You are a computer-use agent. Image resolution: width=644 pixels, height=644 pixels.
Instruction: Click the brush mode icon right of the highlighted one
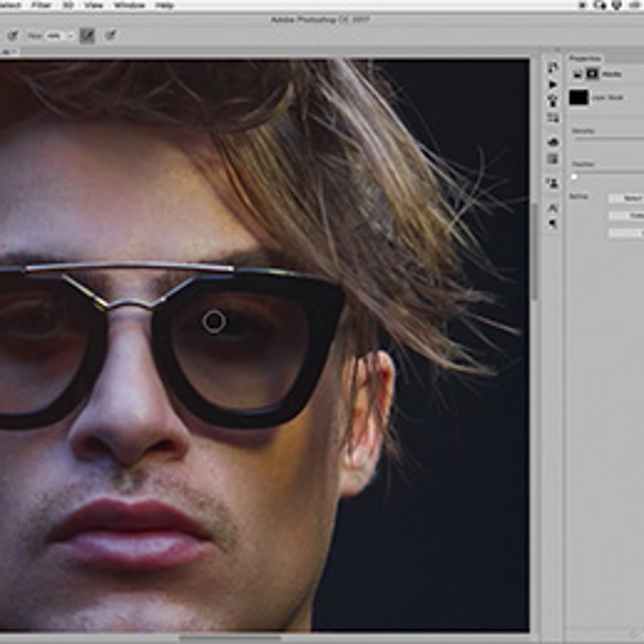tap(110, 35)
